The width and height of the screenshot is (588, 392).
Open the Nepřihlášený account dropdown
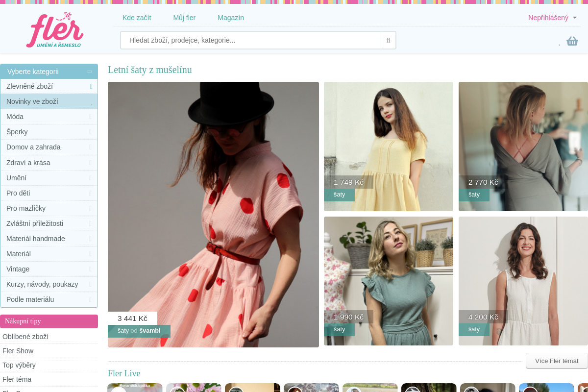552,18
